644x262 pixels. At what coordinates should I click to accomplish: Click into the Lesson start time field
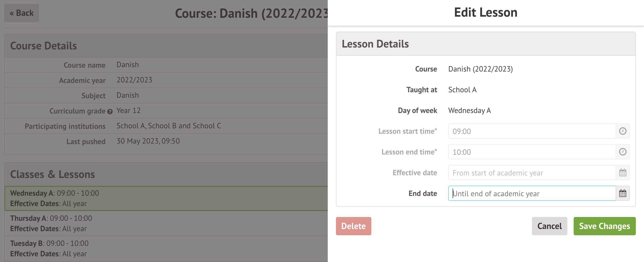(532, 131)
